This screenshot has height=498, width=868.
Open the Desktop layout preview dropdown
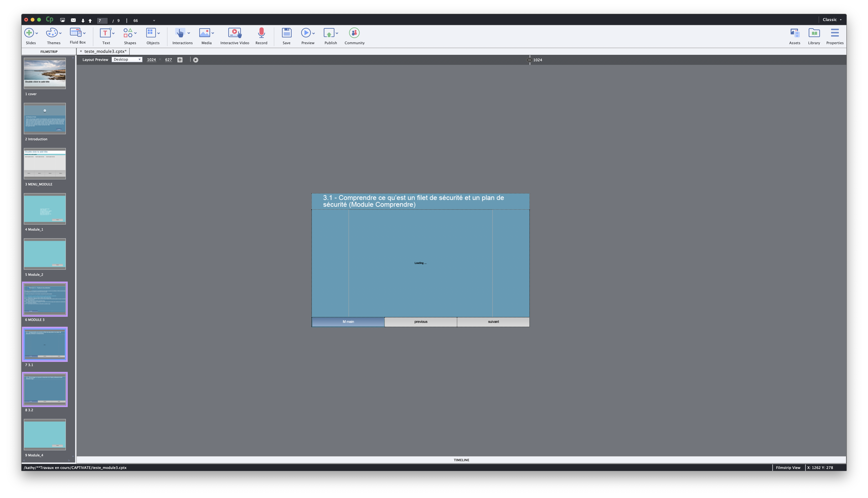point(127,60)
